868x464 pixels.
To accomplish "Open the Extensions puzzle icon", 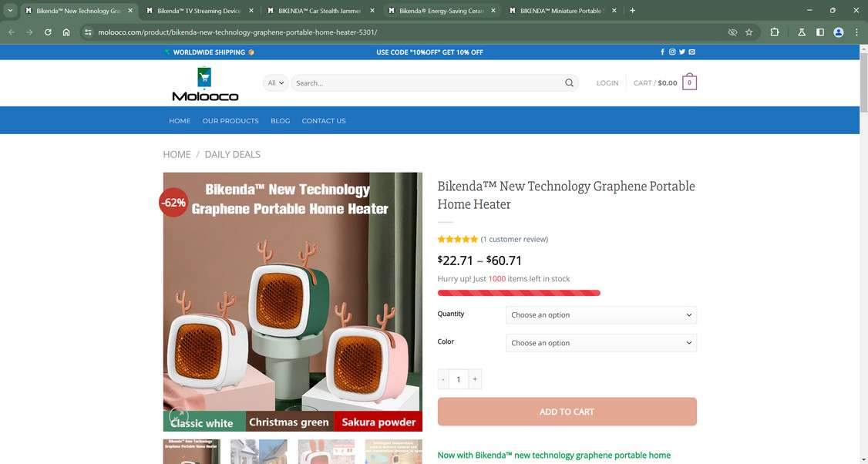I will [775, 32].
